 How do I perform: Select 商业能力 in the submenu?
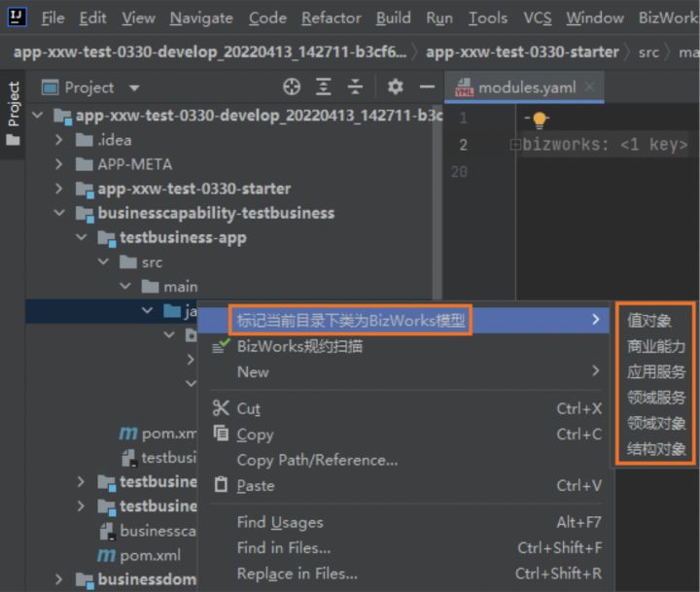[656, 346]
